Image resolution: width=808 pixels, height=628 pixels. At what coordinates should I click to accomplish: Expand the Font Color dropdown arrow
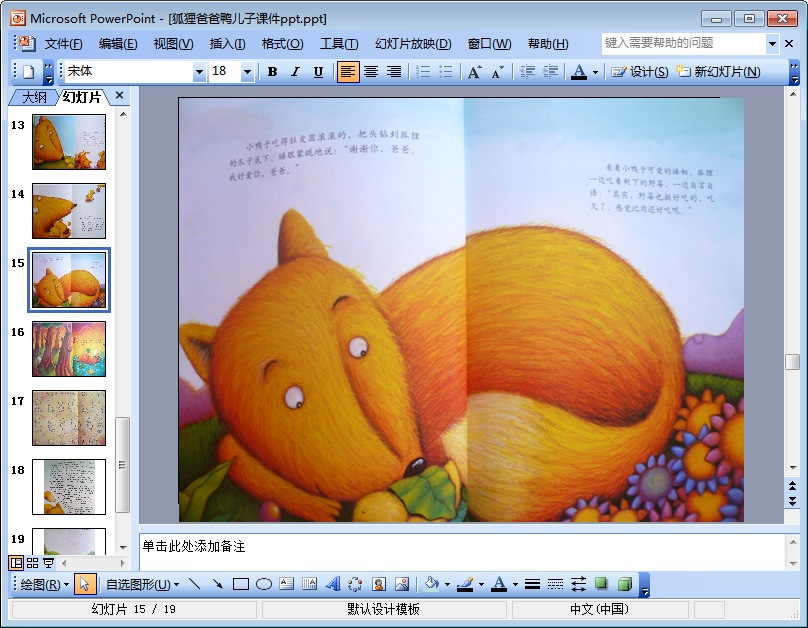(x=595, y=72)
